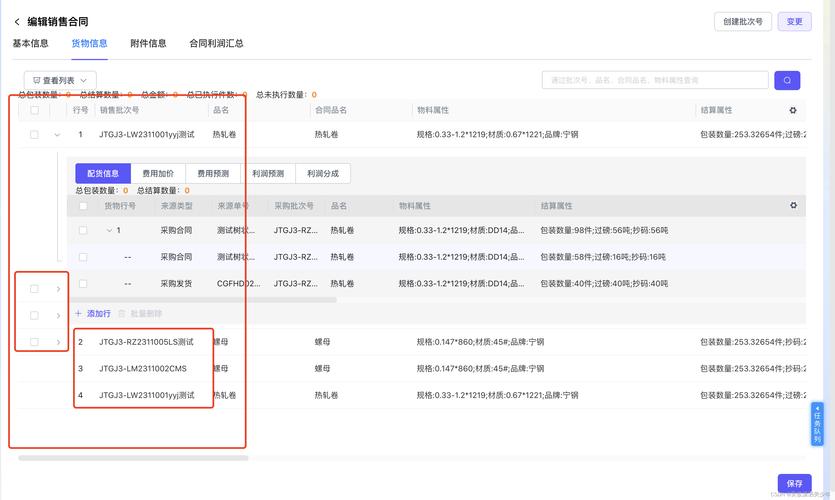This screenshot has height=500, width=835.
Task: Tick the checkbox for row 1 JTGJ3-LW2311001yyj测试
Action: click(x=35, y=135)
